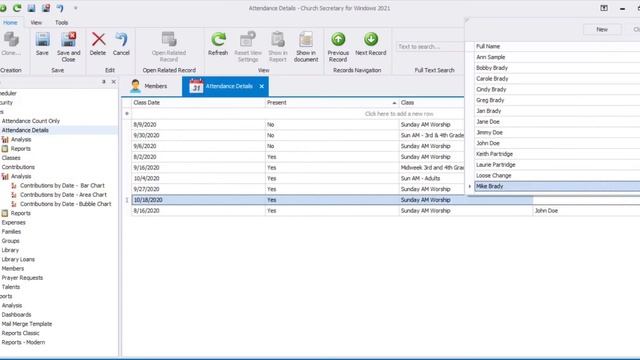Open Contributions by Date - Bar Chart

pyautogui.click(x=62, y=185)
